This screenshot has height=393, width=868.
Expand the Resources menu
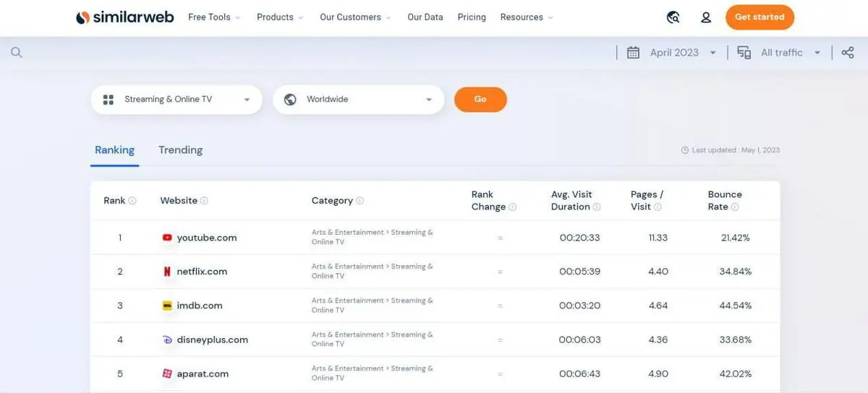point(527,17)
